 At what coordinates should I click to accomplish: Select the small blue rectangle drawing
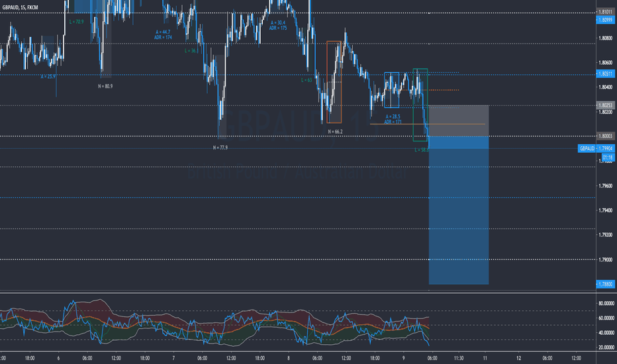(x=391, y=90)
